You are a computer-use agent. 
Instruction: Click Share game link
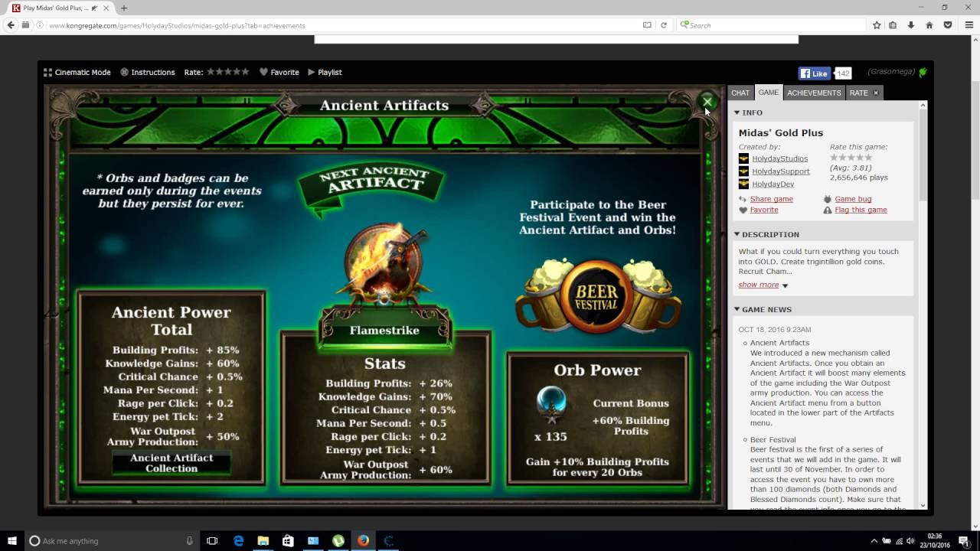[771, 199]
